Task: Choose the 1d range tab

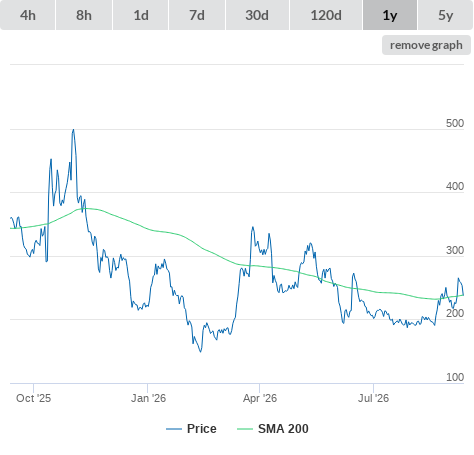Action: [x=141, y=15]
